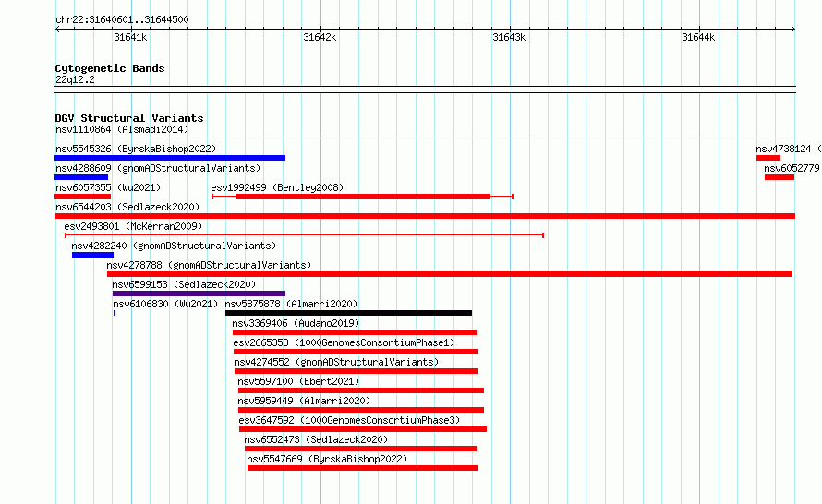Select the DGV Structural Variants track title
The image size is (822, 504).
[129, 118]
